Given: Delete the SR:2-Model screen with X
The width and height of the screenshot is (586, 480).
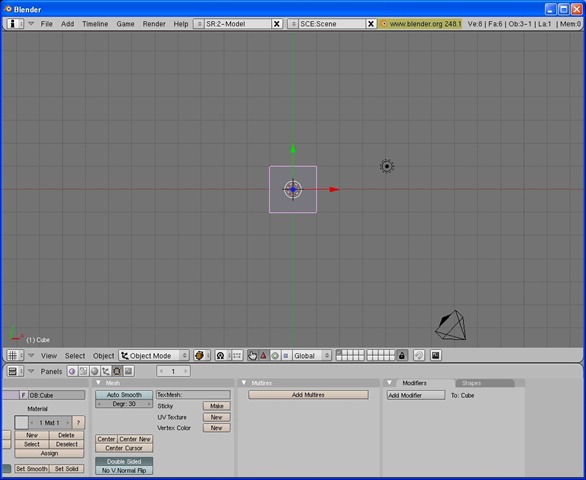Looking at the screenshot, I should coord(277,24).
